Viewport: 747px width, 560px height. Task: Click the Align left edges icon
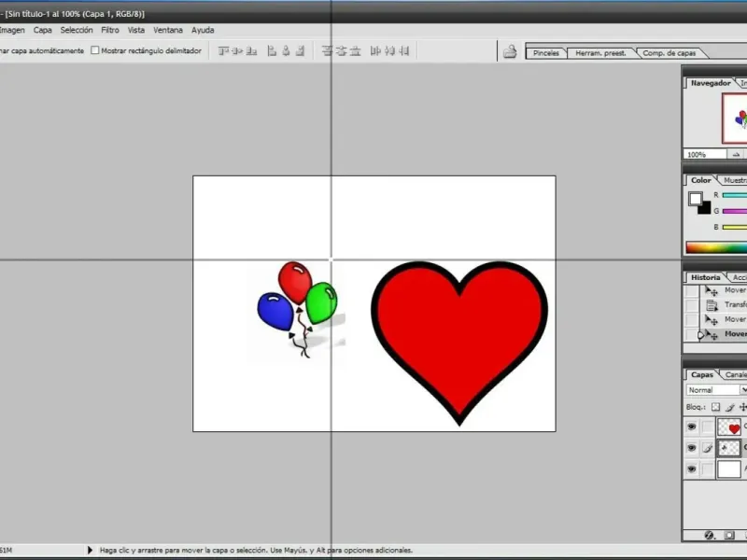pyautogui.click(x=272, y=50)
